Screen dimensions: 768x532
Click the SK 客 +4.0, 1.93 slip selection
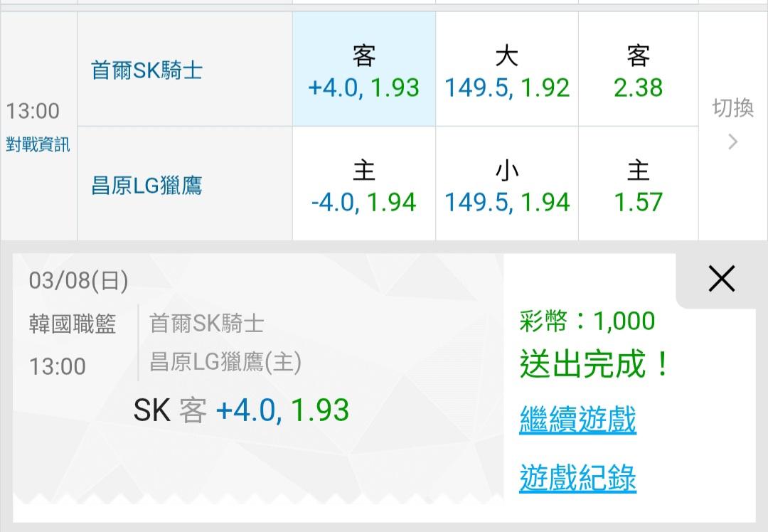tap(242, 410)
